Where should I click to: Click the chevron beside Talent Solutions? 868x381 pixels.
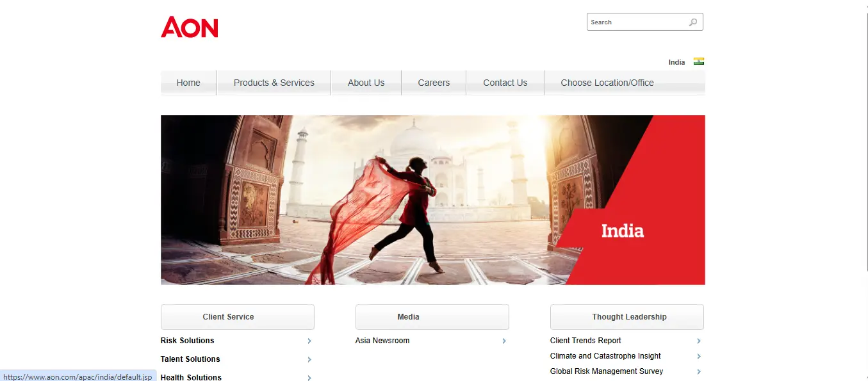[x=309, y=359]
